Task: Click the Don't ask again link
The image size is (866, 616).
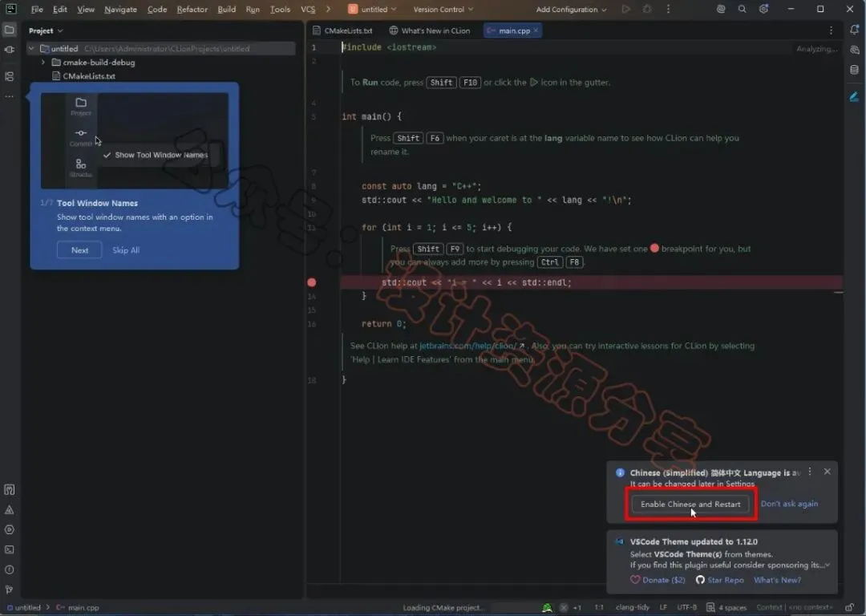Action: click(789, 504)
